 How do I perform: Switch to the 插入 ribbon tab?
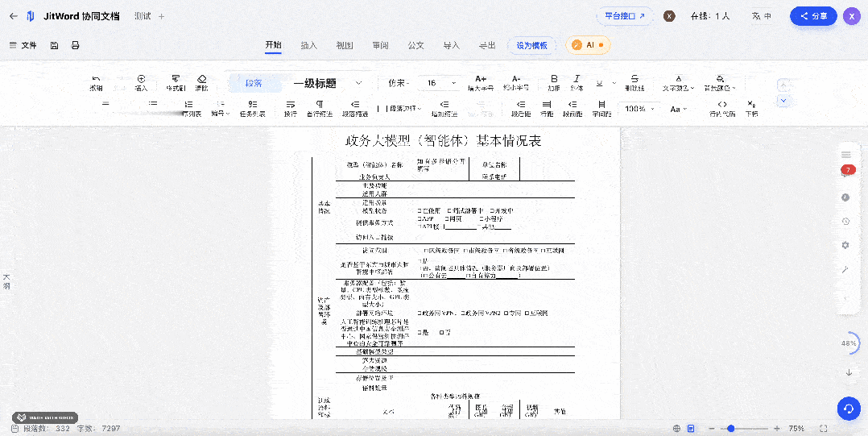[308, 45]
